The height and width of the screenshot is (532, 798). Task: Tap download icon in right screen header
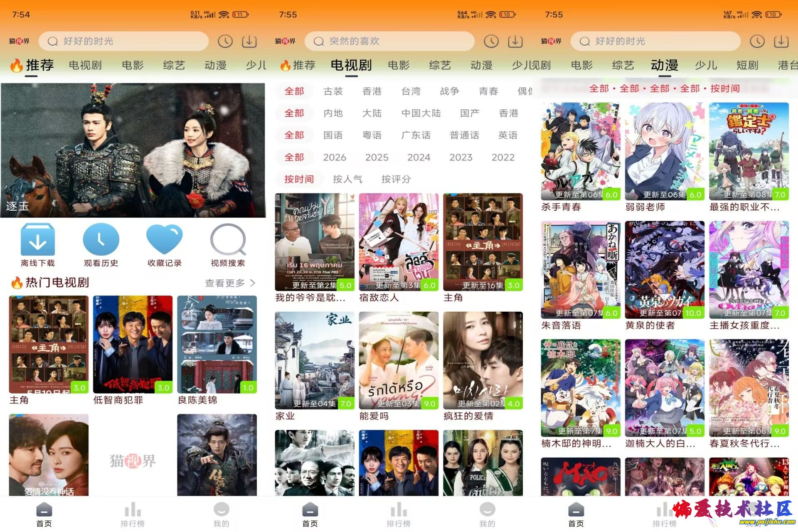pos(781,41)
